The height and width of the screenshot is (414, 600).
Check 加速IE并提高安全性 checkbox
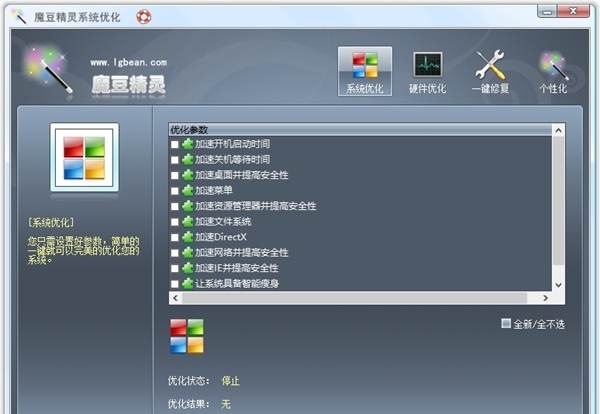tap(174, 268)
